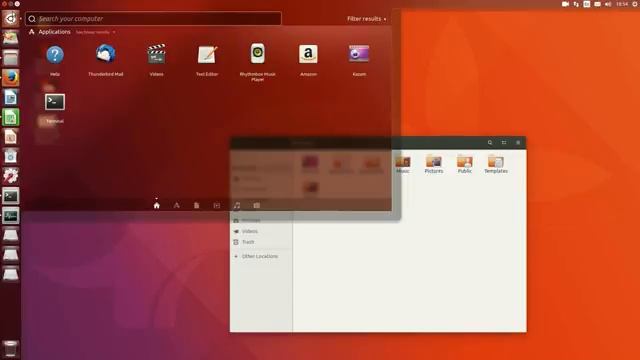
Task: Open the Trash at launcher bottom
Action: click(x=10, y=349)
